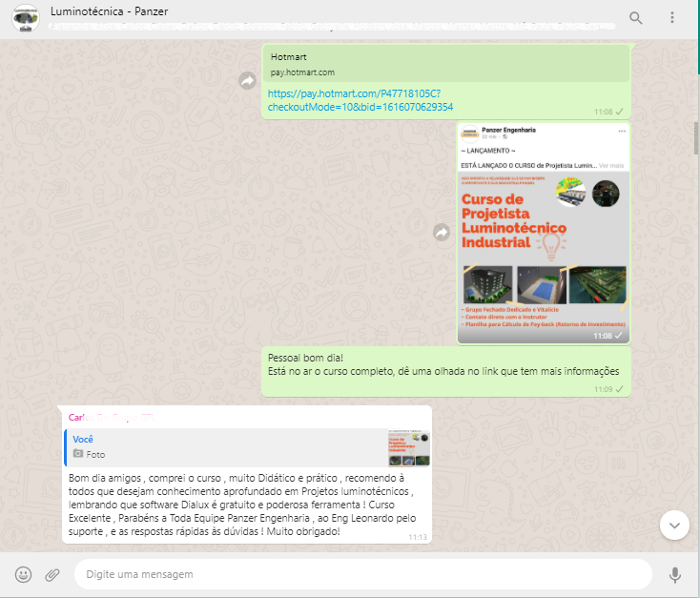Open the pay.hotmart.com checkout link
Image resolution: width=700 pixels, height=598 pixels.
coord(360,100)
